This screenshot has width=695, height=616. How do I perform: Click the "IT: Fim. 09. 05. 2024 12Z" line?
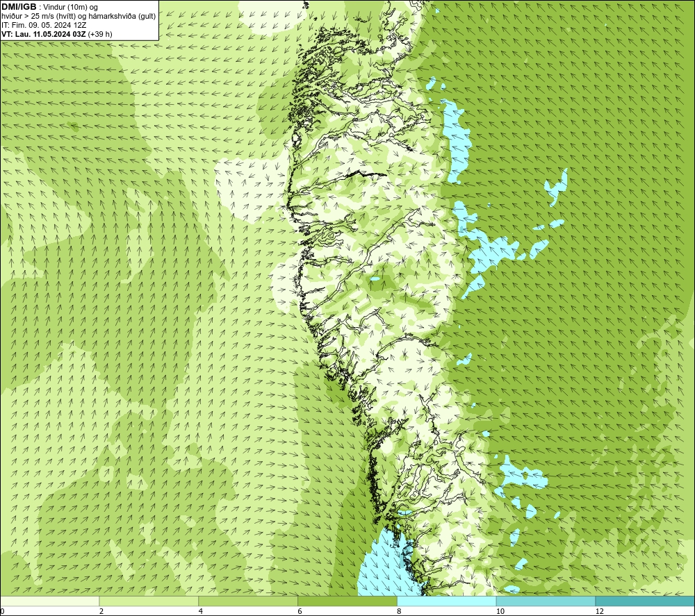44,25
